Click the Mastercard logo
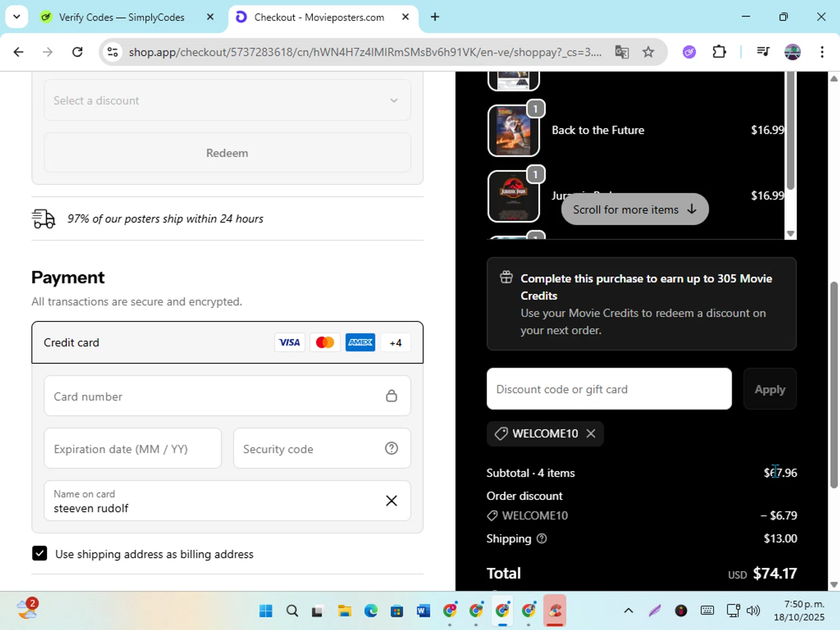 (x=325, y=343)
